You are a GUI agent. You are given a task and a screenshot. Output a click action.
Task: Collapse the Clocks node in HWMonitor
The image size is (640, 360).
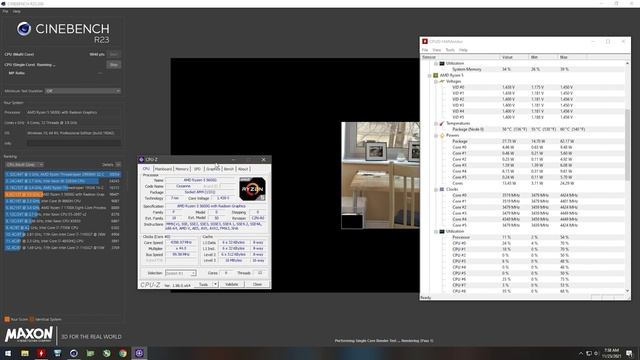pyautogui.click(x=436, y=189)
